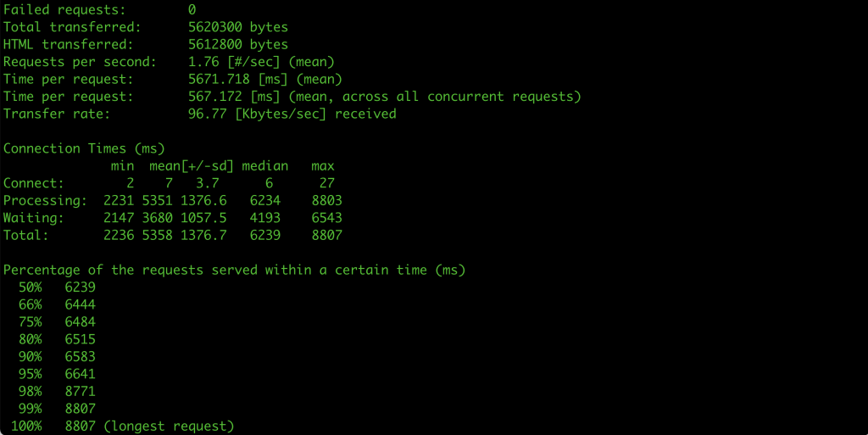This screenshot has height=435, width=868.
Task: Click the Processing median value 6234
Action: pos(265,200)
